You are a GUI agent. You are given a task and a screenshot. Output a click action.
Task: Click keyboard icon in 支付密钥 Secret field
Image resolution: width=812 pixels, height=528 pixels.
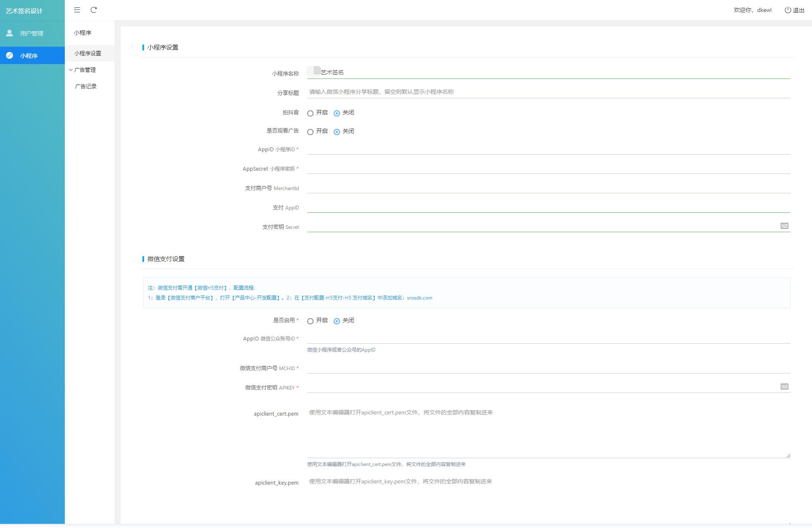(784, 226)
